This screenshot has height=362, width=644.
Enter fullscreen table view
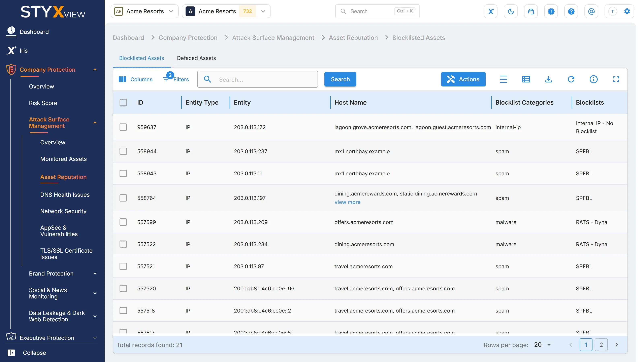616,79
